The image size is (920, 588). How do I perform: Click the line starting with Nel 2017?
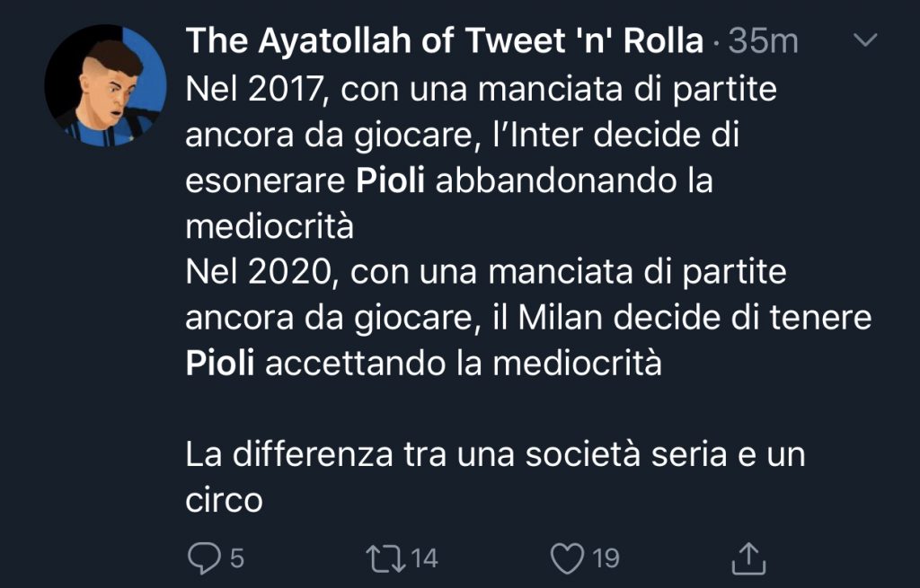coord(481,89)
